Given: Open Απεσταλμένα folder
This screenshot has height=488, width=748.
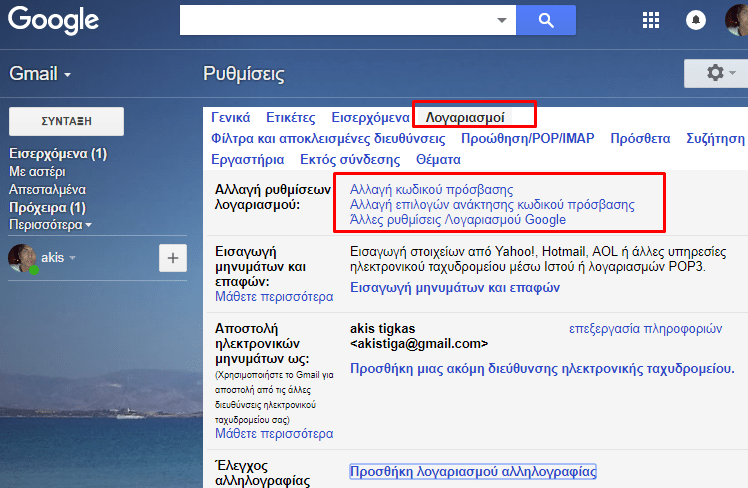Looking at the screenshot, I should pos(47,189).
